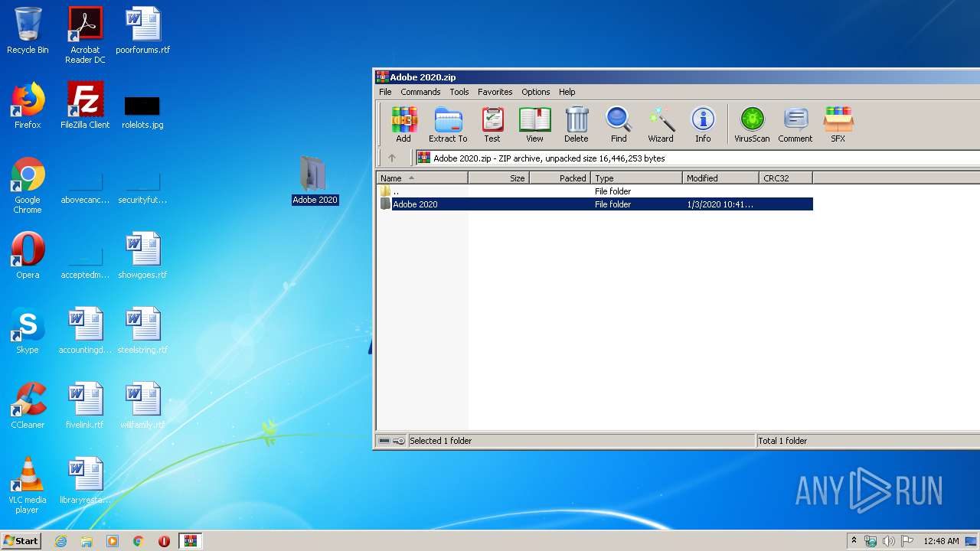Show hidden tray icons arrow
The height and width of the screenshot is (551, 980).
[x=854, y=541]
